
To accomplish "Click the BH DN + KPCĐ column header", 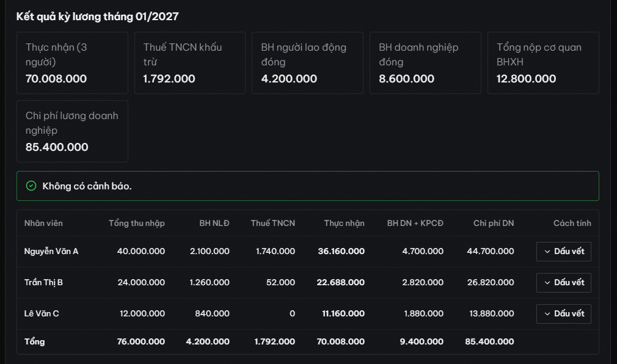I will pos(415,223).
